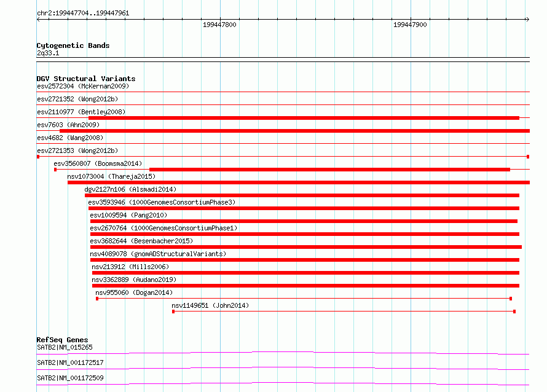Select the red bar under nsv1073004
This screenshot has width=547, height=392.
tap(299, 182)
